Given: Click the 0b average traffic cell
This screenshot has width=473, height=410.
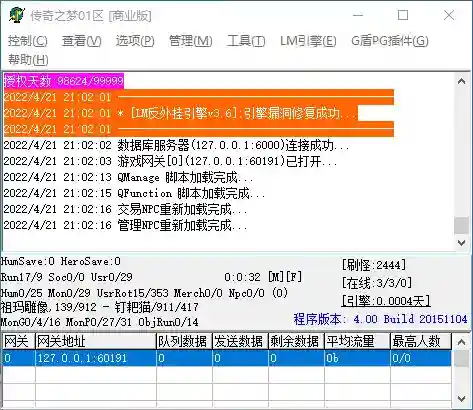Looking at the screenshot, I should click(x=357, y=358).
